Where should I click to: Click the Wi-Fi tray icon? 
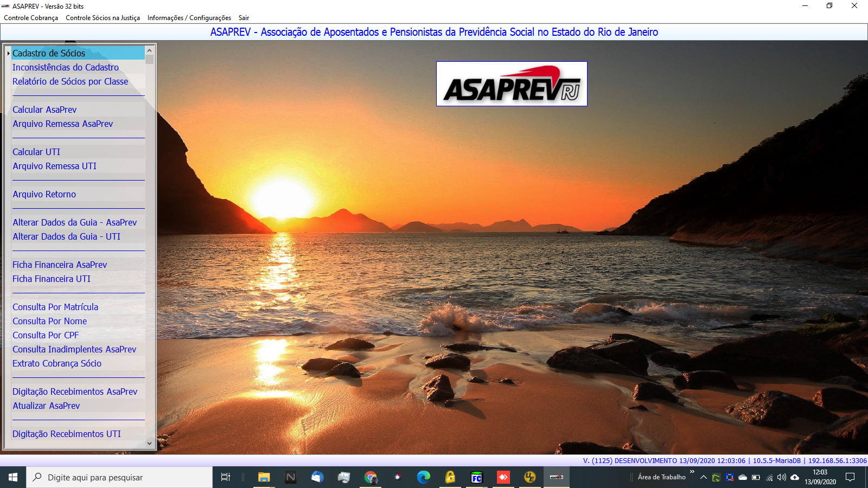[x=769, y=477]
